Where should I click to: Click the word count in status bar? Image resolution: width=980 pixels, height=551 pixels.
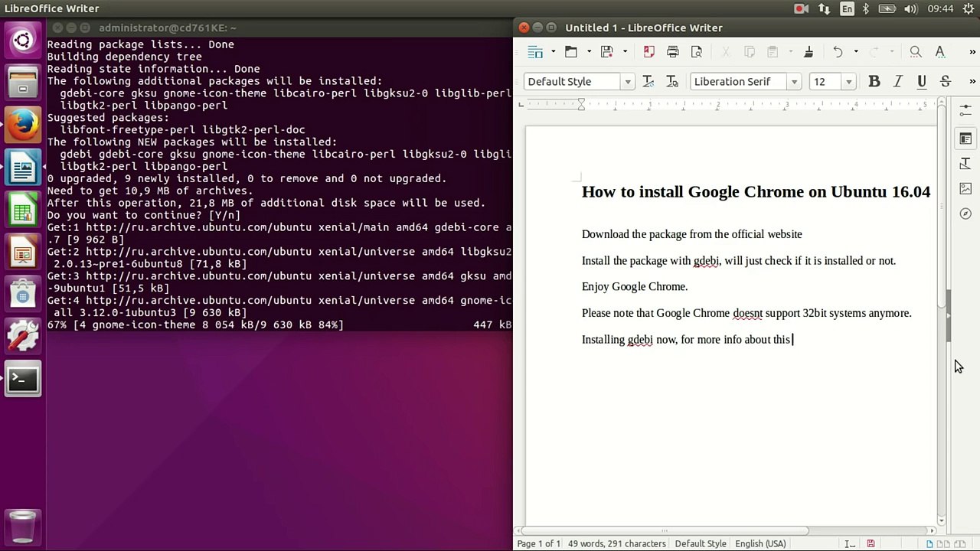point(617,544)
